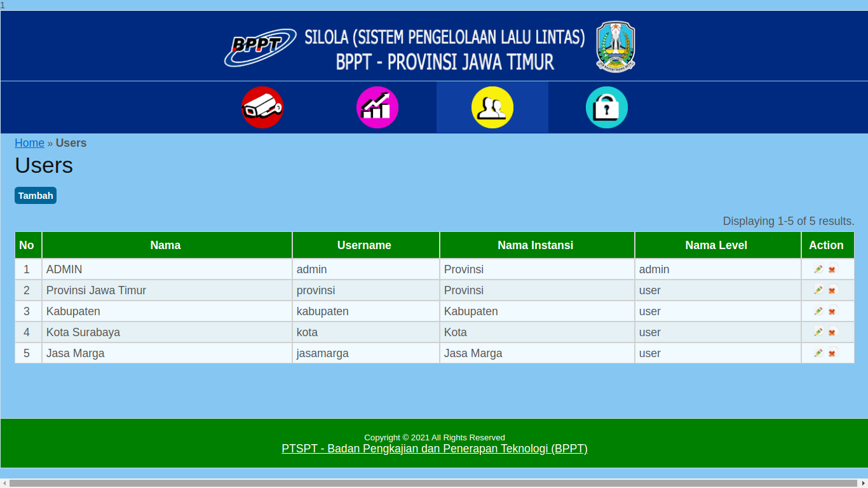Delete the Kota Surabaya user

832,332
